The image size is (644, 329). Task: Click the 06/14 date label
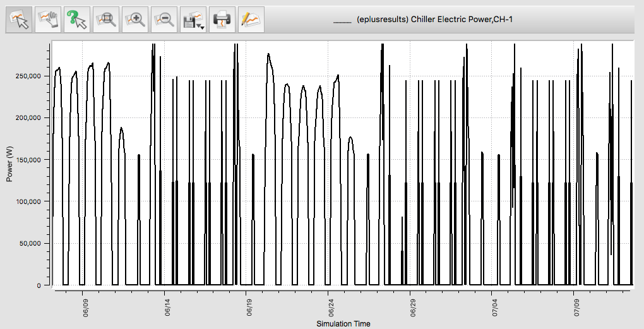167,308
